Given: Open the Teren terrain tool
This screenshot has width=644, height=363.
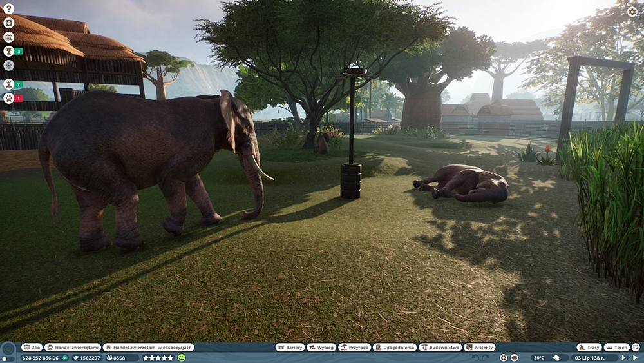Looking at the screenshot, I should tap(616, 348).
